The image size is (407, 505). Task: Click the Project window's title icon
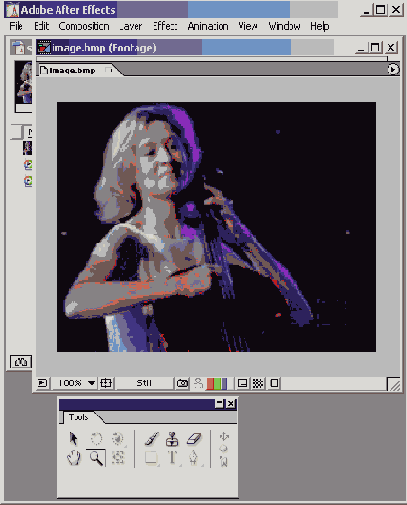pos(17,47)
